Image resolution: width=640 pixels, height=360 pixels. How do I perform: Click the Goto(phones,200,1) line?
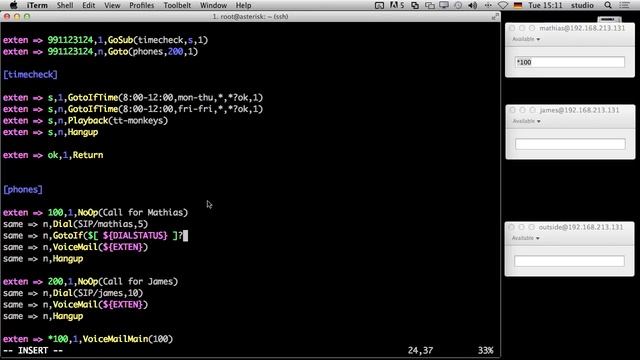pyautogui.click(x=100, y=51)
